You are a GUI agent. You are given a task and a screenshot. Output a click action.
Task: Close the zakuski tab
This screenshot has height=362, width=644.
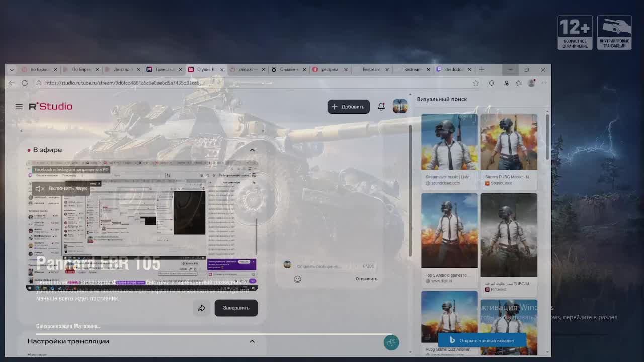click(263, 69)
